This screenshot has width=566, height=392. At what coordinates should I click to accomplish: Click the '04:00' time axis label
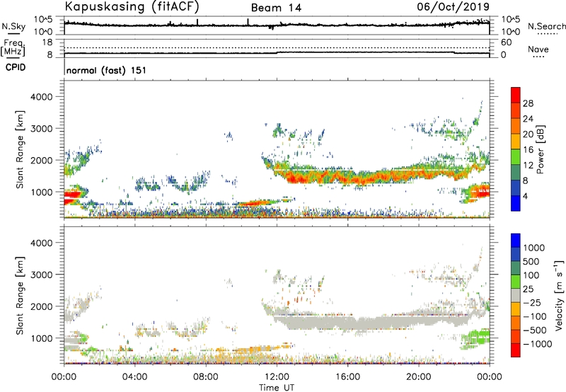[134, 377]
